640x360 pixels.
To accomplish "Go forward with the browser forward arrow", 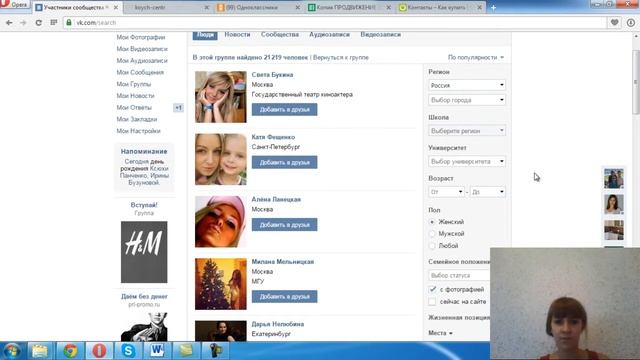I will tap(23, 23).
